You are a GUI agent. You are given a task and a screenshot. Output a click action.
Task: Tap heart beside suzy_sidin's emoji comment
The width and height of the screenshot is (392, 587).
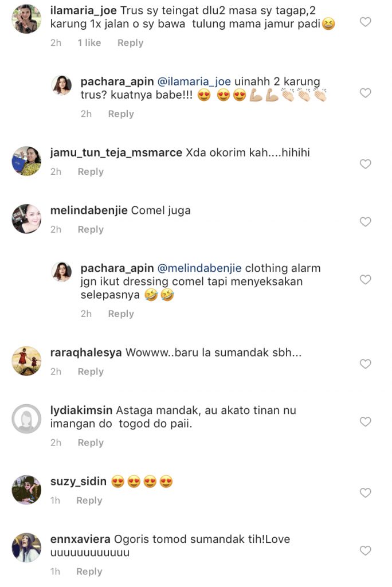[365, 492]
